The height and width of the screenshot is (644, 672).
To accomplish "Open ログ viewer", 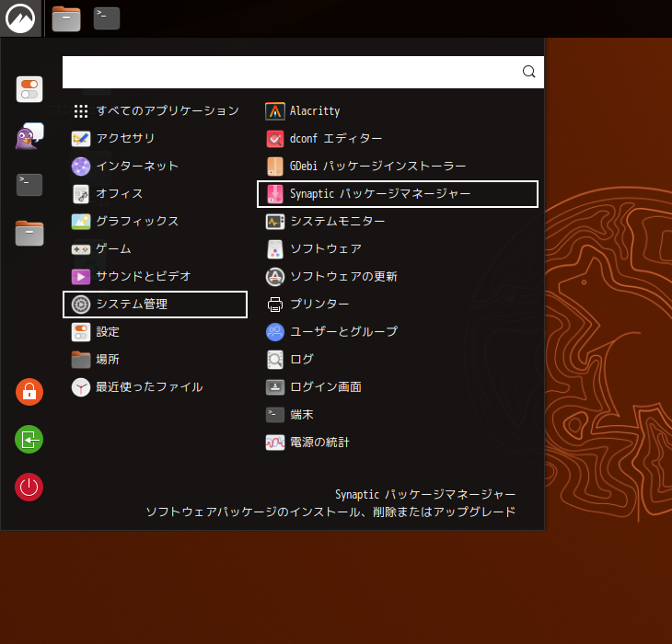I will [x=398, y=359].
